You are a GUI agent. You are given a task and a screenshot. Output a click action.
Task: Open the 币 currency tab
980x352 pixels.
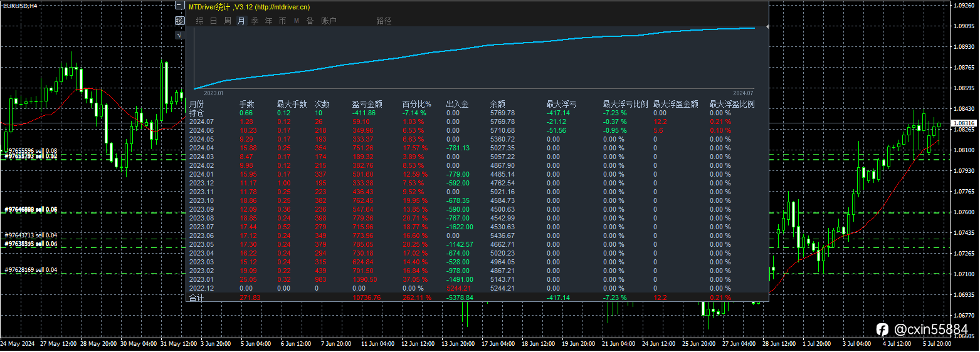click(283, 21)
